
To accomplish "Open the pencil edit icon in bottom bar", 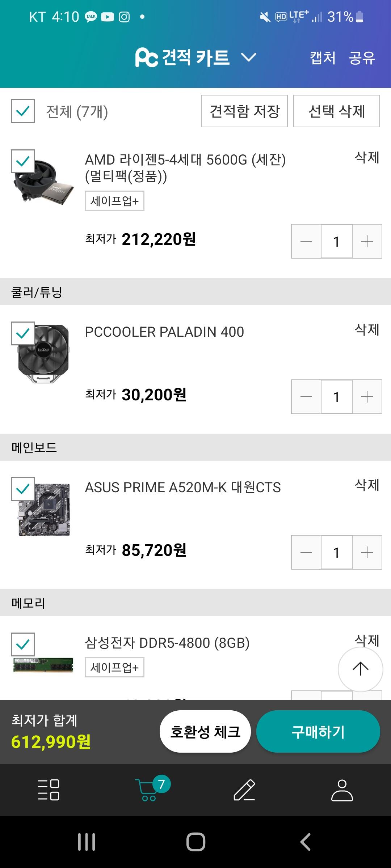I will [x=244, y=790].
